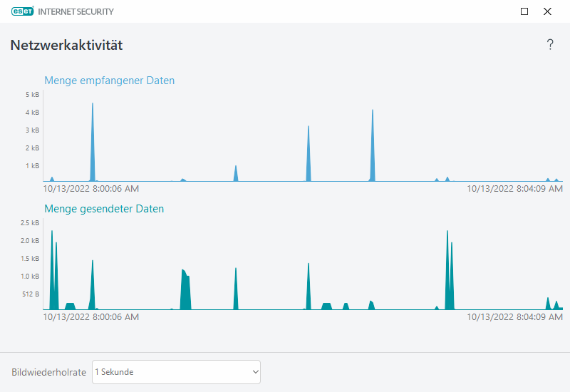Click the tallest received data peak near 4 kB

tap(93, 142)
